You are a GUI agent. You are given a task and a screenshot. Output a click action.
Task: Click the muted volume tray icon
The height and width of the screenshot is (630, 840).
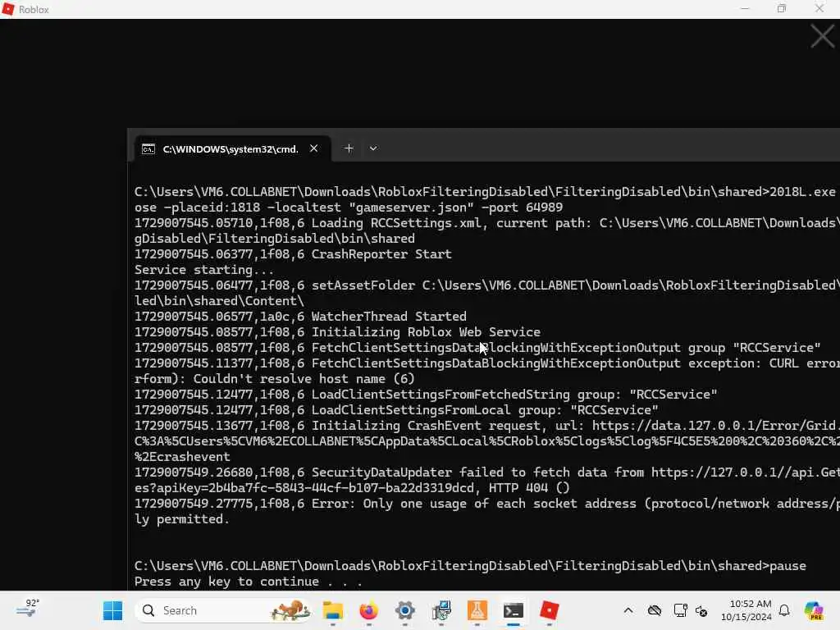[701, 610]
